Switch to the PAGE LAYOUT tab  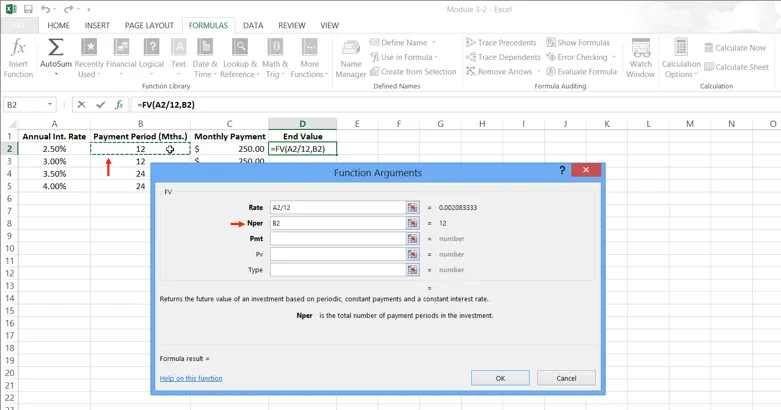(149, 26)
